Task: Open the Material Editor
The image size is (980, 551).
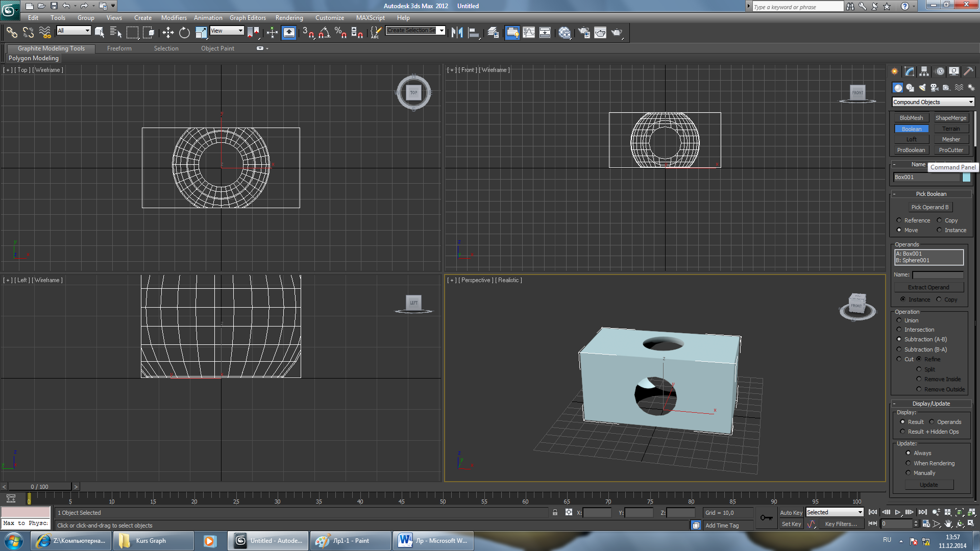Action: tap(565, 33)
